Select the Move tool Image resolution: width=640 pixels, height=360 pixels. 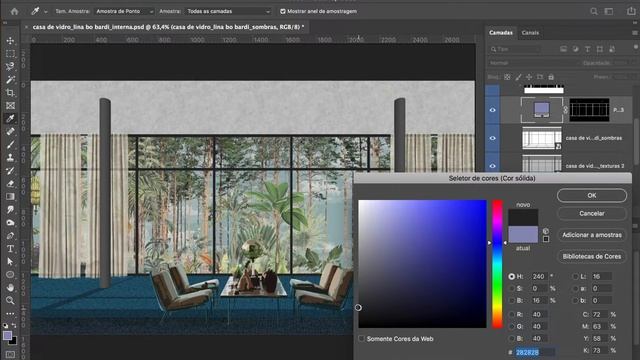coord(10,41)
